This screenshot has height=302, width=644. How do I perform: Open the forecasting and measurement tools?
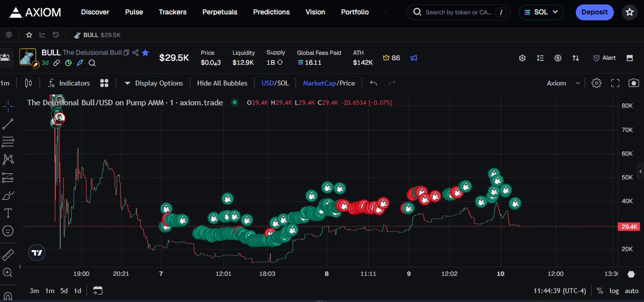point(8,177)
